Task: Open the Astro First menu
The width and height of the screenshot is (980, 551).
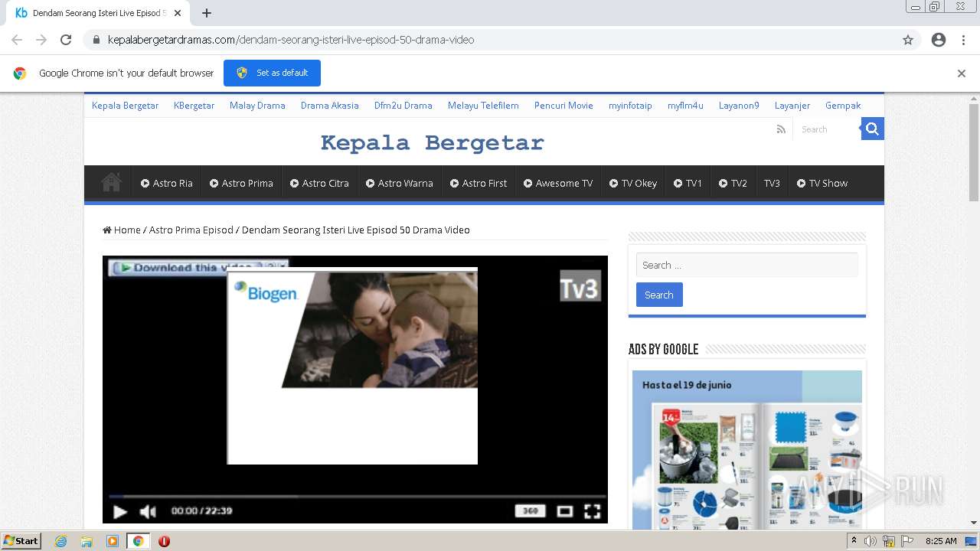Action: tap(479, 183)
